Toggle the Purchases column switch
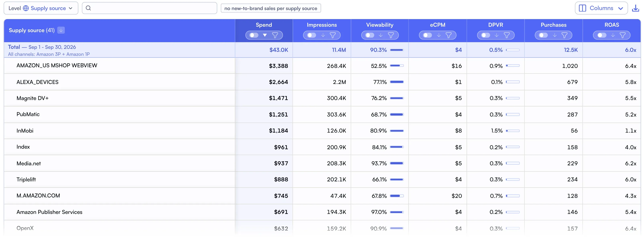 [x=543, y=35]
